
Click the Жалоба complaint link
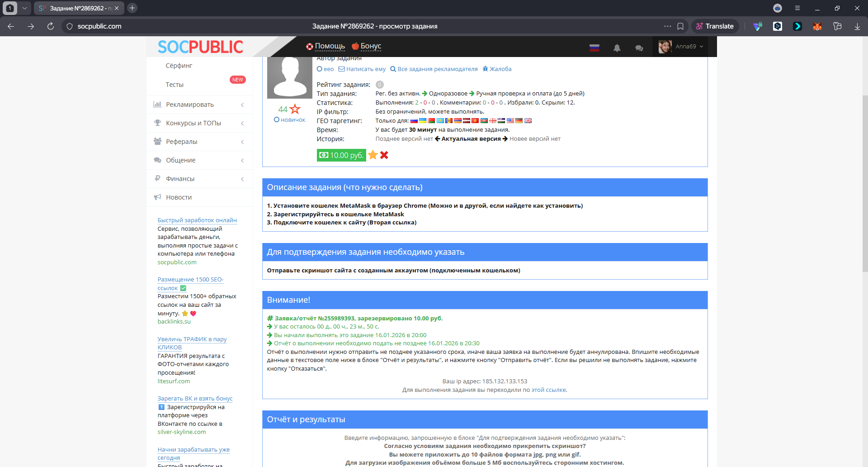click(x=497, y=69)
